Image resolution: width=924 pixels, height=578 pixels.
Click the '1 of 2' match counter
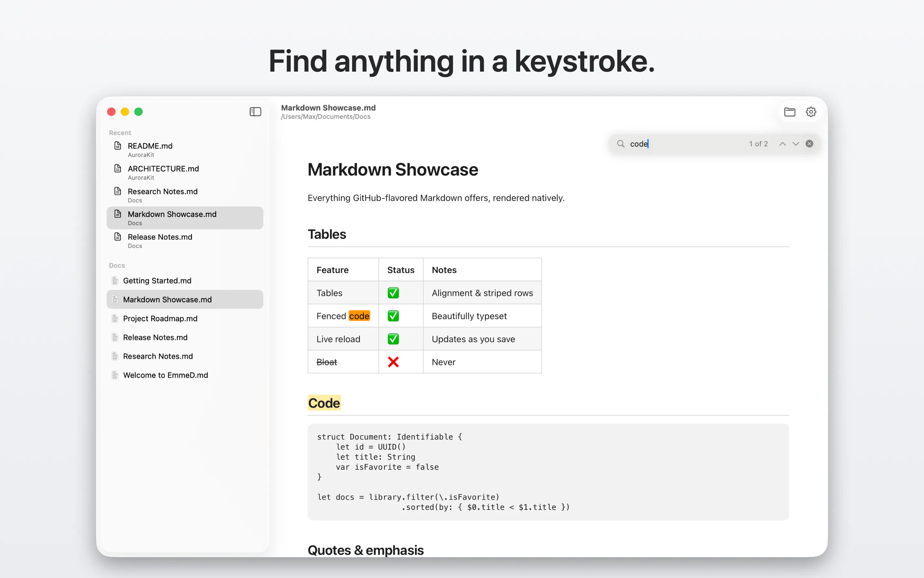point(758,144)
